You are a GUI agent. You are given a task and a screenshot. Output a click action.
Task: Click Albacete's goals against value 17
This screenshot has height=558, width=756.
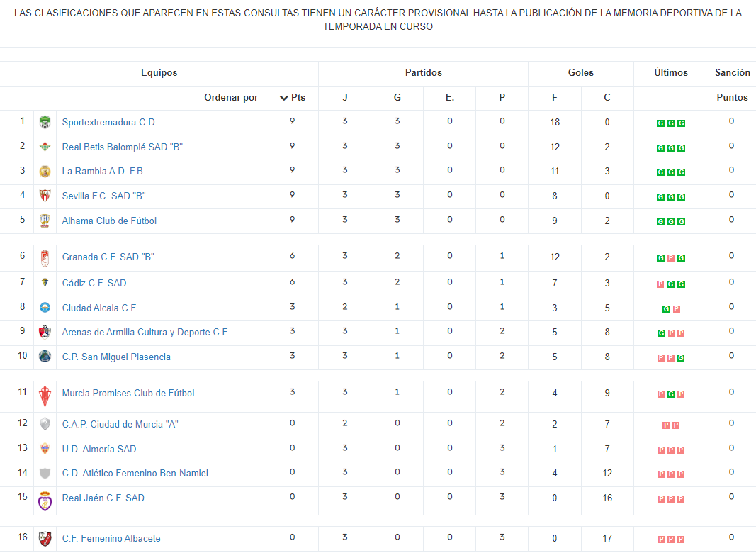607,539
